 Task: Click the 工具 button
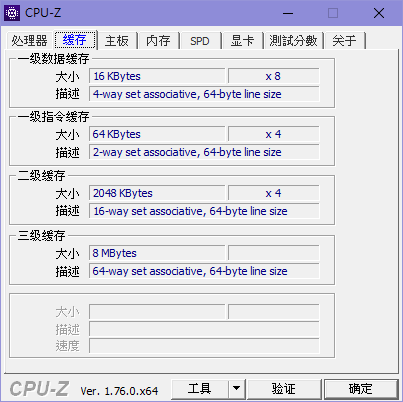tap(200, 389)
